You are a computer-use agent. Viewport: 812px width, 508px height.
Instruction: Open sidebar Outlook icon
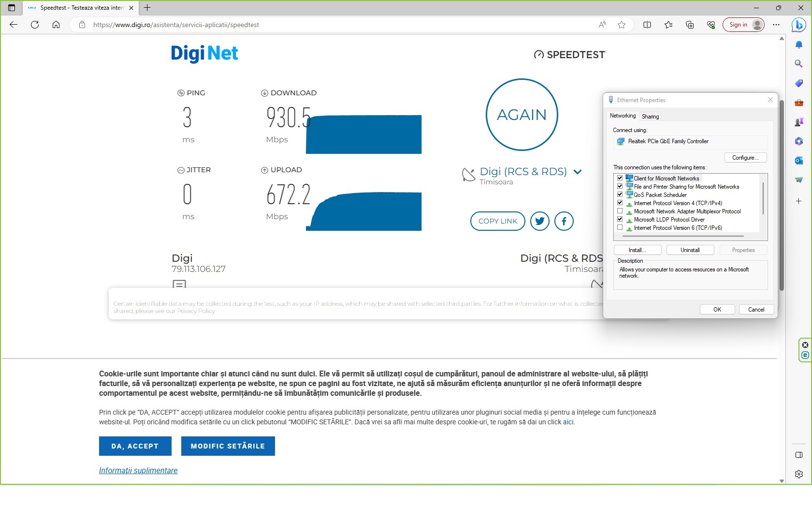(799, 161)
